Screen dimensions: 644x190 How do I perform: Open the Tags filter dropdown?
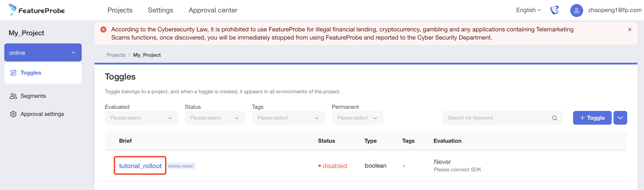288,118
